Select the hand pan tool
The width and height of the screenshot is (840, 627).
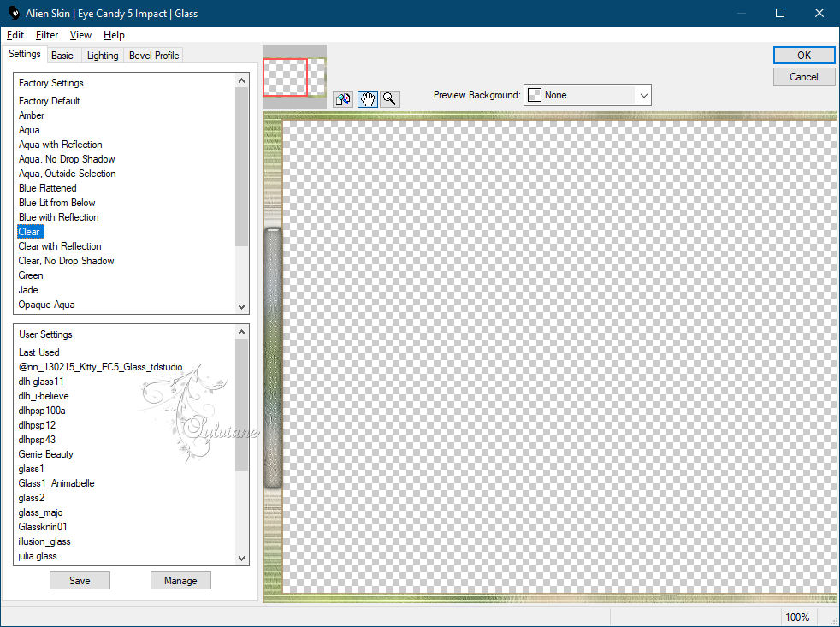(368, 98)
